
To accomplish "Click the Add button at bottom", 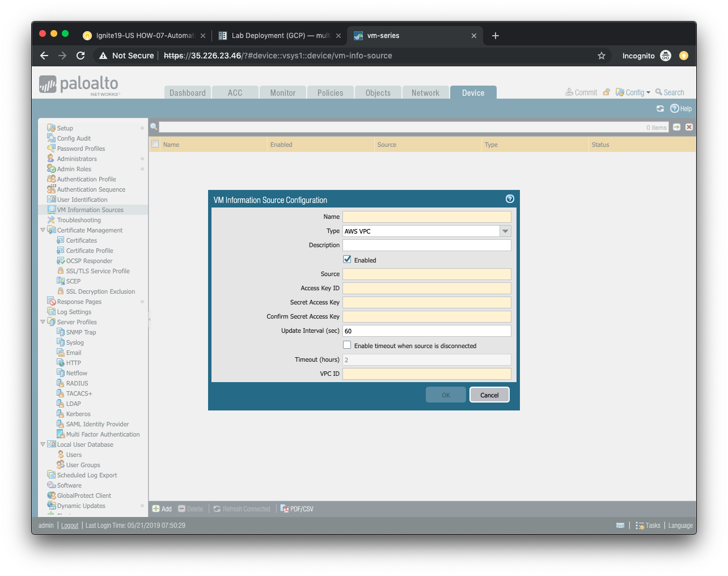I will click(162, 509).
